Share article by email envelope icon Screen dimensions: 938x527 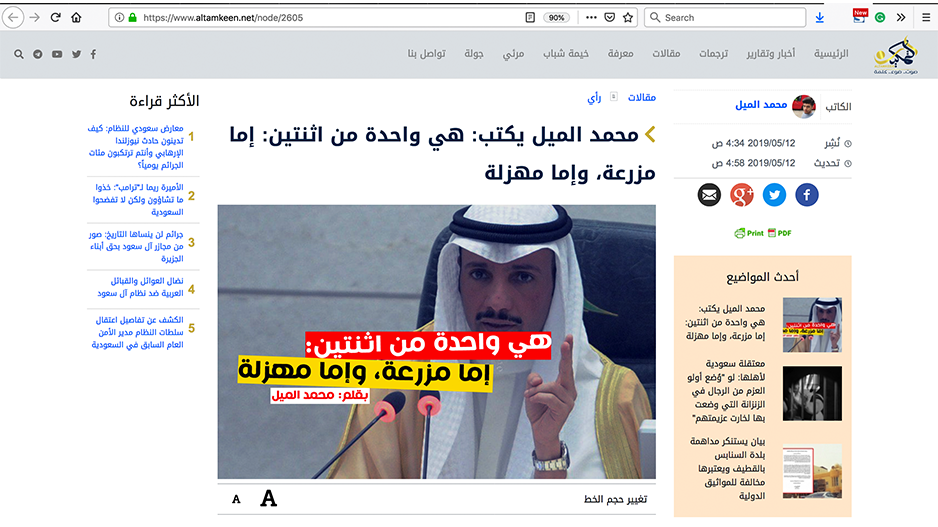pos(709,195)
